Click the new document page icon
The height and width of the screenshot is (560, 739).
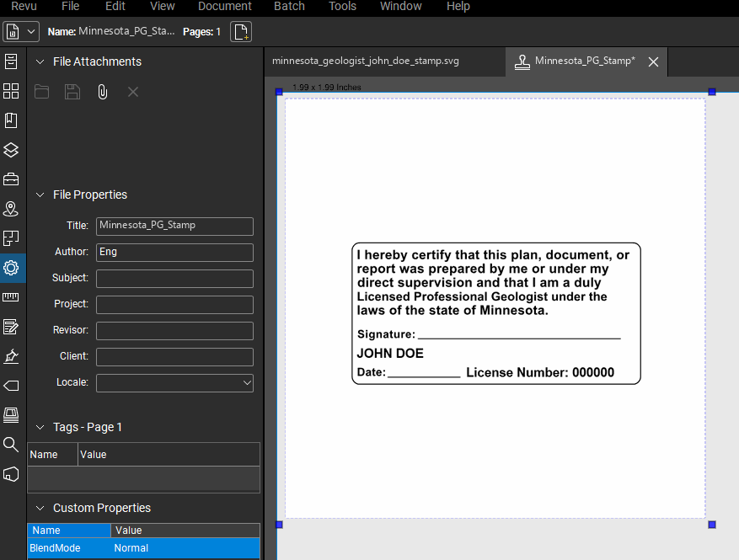241,32
